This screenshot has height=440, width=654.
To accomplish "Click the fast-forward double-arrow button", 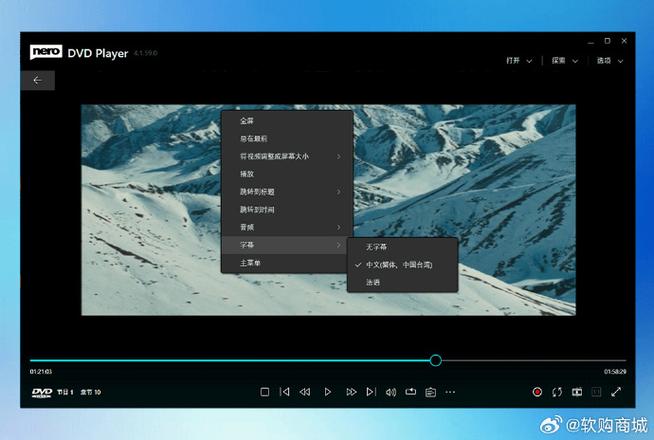I will [351, 392].
